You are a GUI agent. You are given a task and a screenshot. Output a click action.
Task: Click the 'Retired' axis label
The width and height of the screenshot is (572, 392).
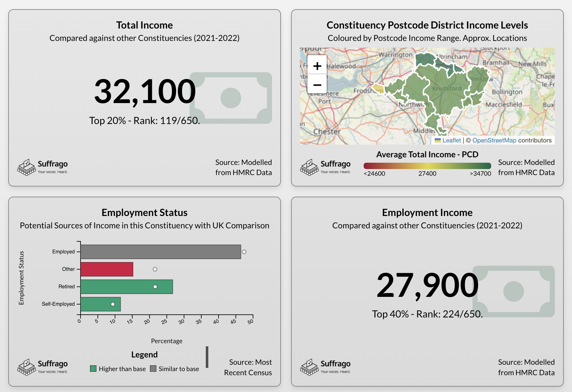(67, 286)
